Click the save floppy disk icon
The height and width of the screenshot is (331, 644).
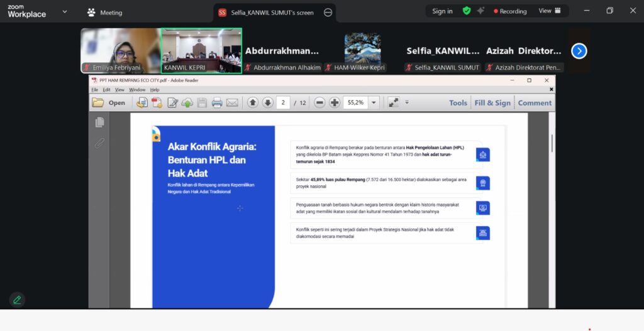(202, 102)
